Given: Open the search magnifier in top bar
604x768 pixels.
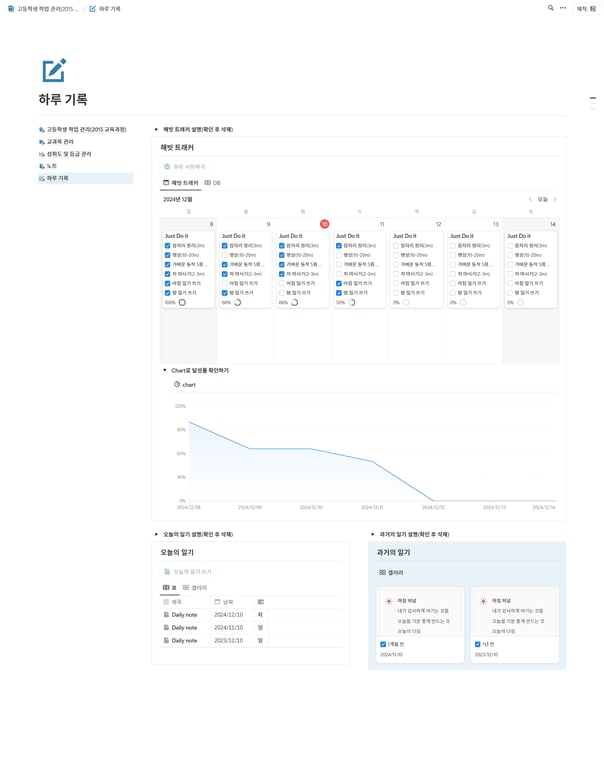Looking at the screenshot, I should pyautogui.click(x=550, y=8).
